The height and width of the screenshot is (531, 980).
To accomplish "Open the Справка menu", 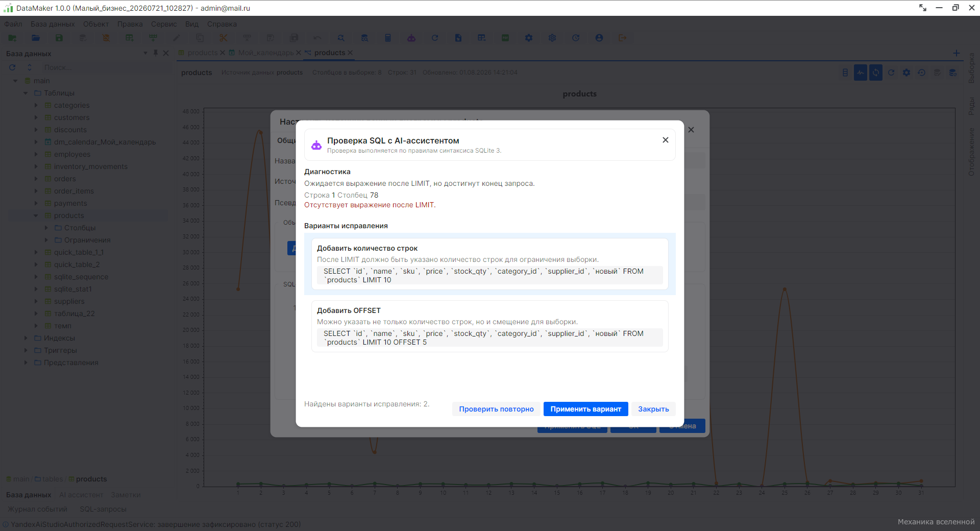I will point(222,24).
